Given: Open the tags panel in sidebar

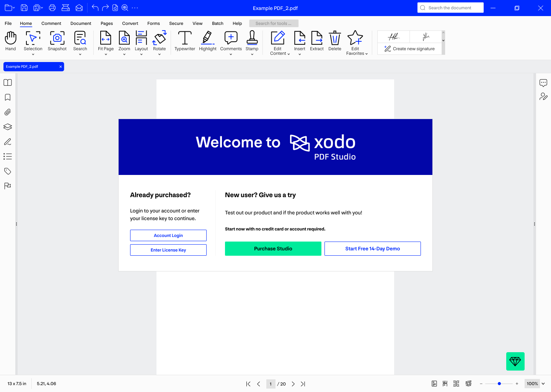Looking at the screenshot, I should [8, 171].
